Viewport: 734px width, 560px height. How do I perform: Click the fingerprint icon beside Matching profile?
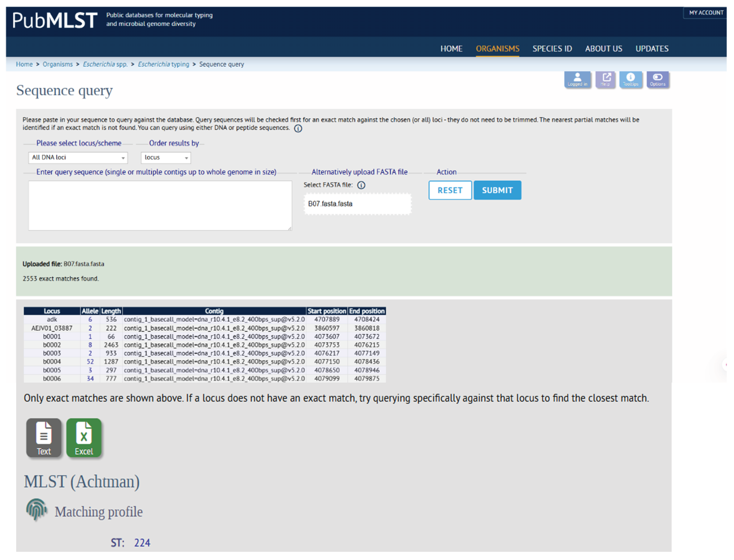point(37,510)
